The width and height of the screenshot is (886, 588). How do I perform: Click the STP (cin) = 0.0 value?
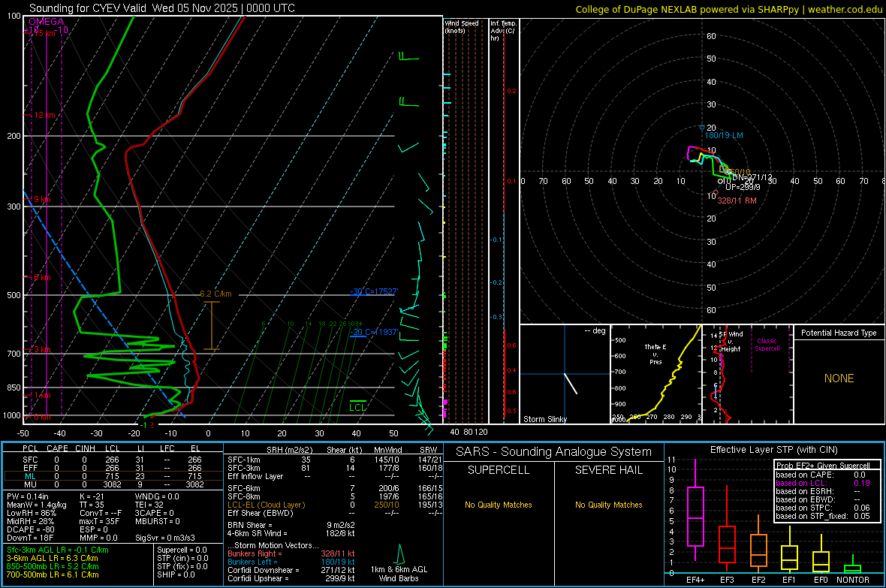182,558
